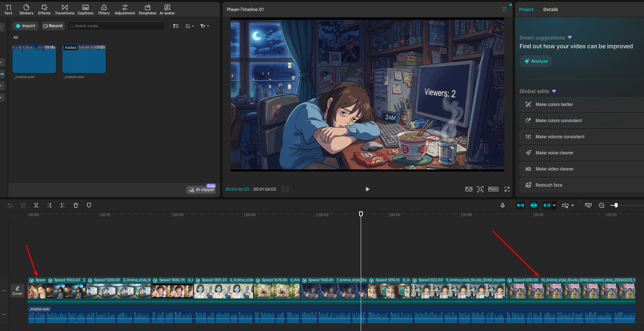This screenshot has width=644, height=331.
Task: Select the _master.wav audio track clip
Action: [331, 315]
